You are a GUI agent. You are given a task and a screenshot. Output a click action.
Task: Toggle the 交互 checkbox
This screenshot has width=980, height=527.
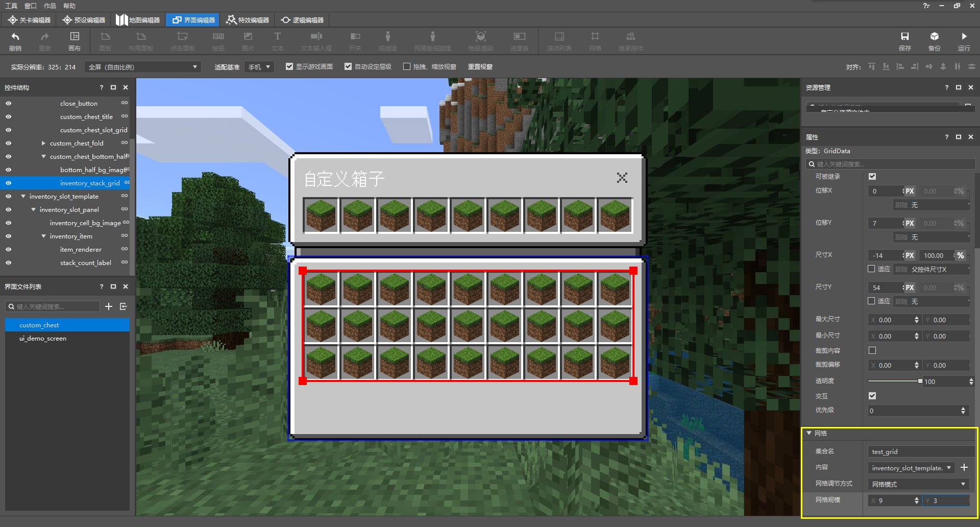872,396
